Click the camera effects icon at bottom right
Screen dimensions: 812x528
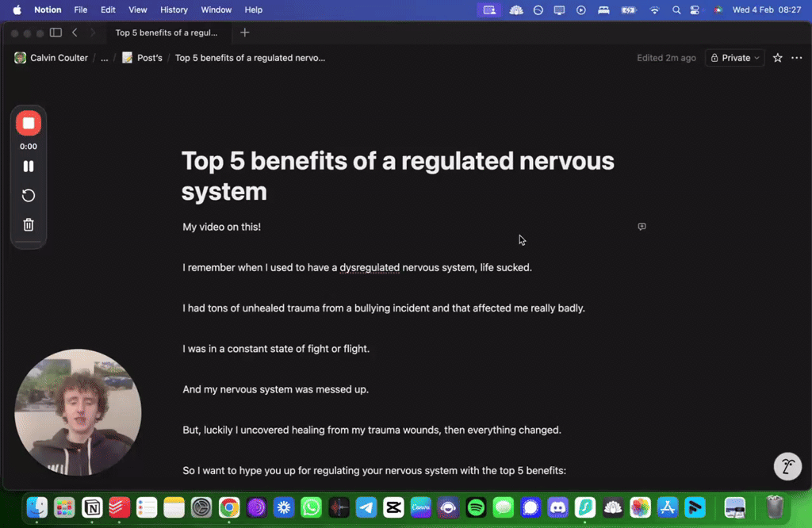point(787,466)
